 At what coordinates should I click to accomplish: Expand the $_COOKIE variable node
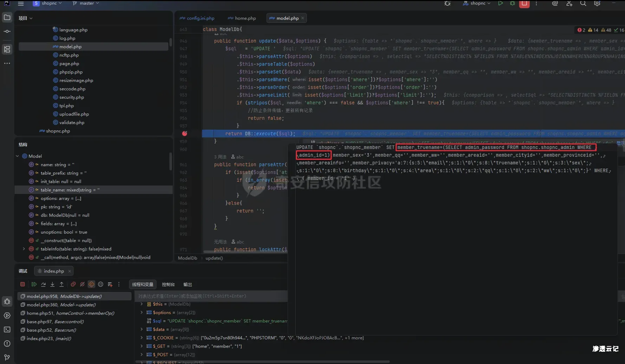[142, 338]
